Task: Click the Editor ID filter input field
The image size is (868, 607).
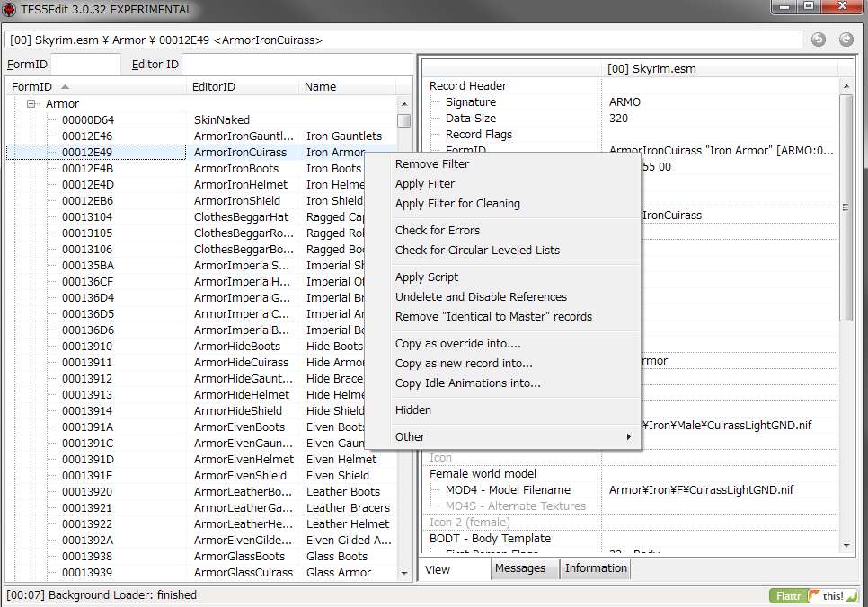Action: [x=297, y=65]
